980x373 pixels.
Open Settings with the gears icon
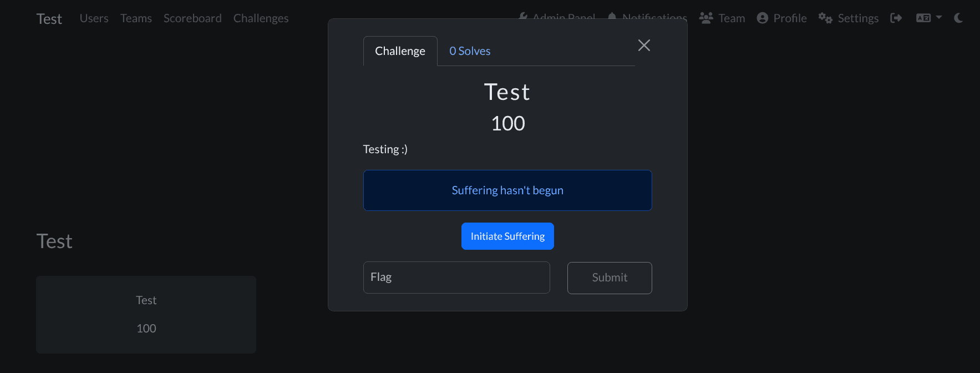point(825,18)
